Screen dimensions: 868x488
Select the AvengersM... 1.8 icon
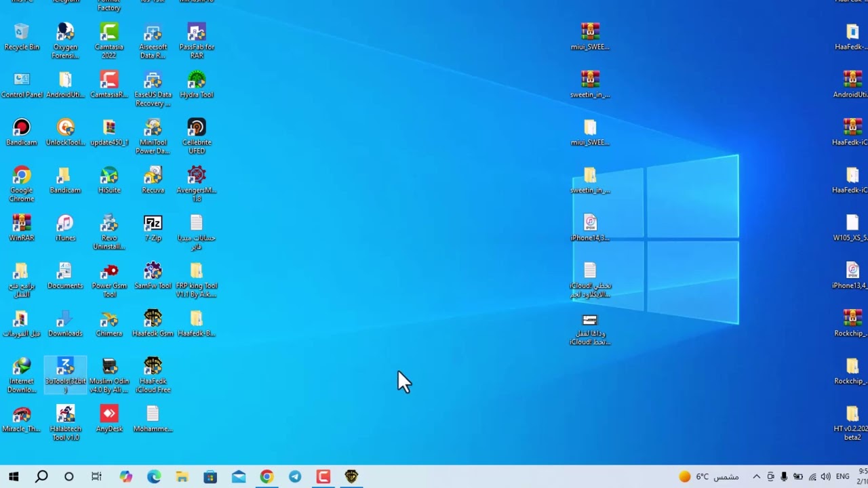[x=197, y=184]
